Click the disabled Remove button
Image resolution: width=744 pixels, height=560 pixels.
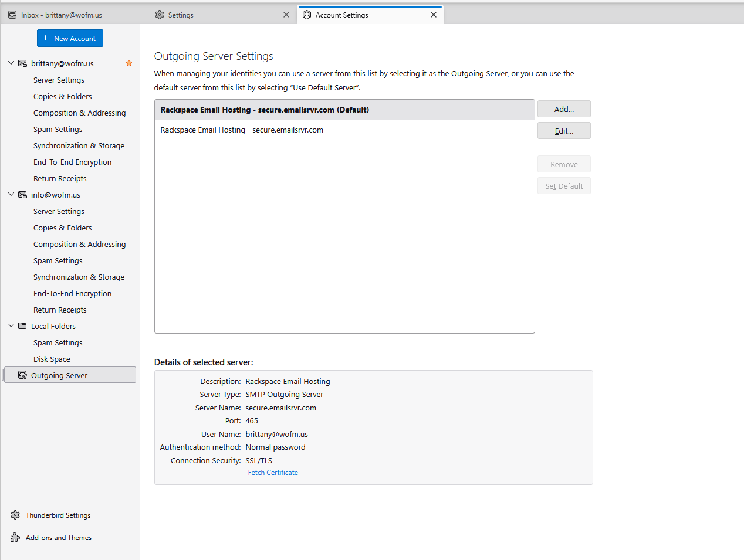pos(564,164)
